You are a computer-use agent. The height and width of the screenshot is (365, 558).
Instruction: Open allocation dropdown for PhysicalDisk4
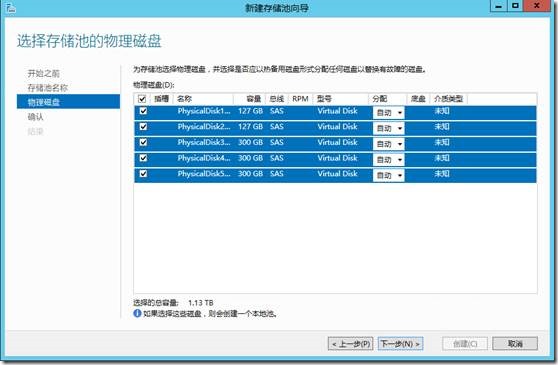[389, 160]
